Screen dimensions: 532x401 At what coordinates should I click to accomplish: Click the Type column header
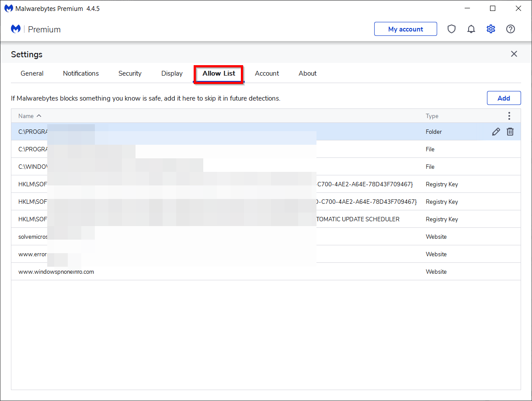(432, 116)
